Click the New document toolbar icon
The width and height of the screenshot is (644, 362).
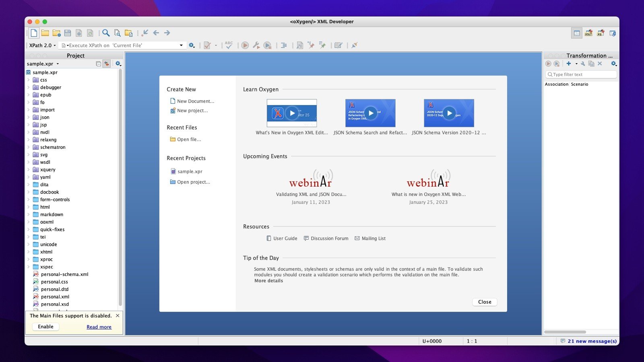pyautogui.click(x=34, y=33)
